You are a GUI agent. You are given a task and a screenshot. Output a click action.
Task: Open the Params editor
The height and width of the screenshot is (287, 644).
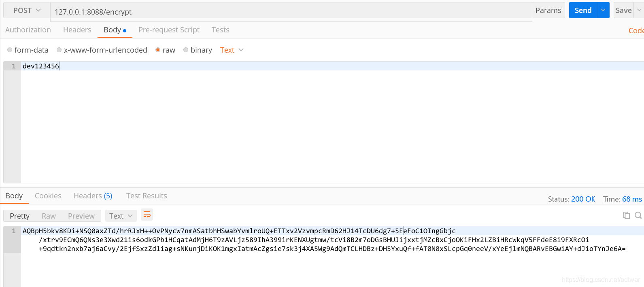coord(548,11)
